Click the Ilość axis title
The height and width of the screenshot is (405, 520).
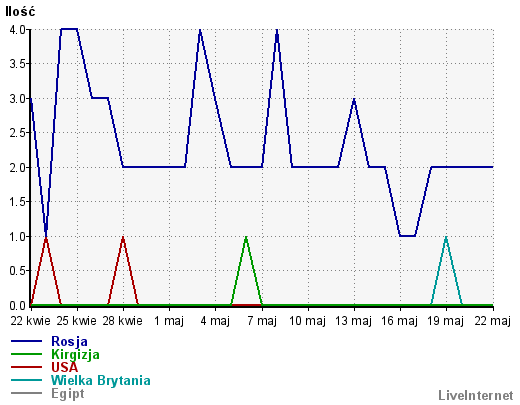(20, 12)
